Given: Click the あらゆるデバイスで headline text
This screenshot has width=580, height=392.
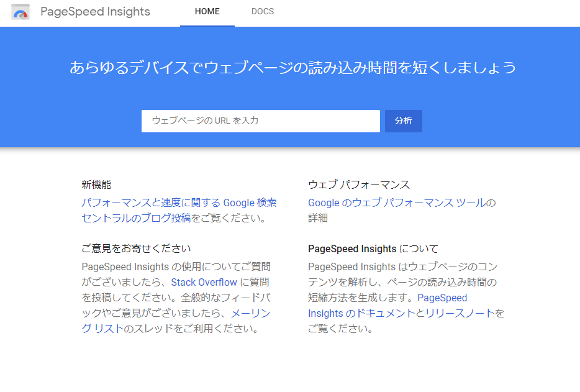Looking at the screenshot, I should (x=292, y=67).
